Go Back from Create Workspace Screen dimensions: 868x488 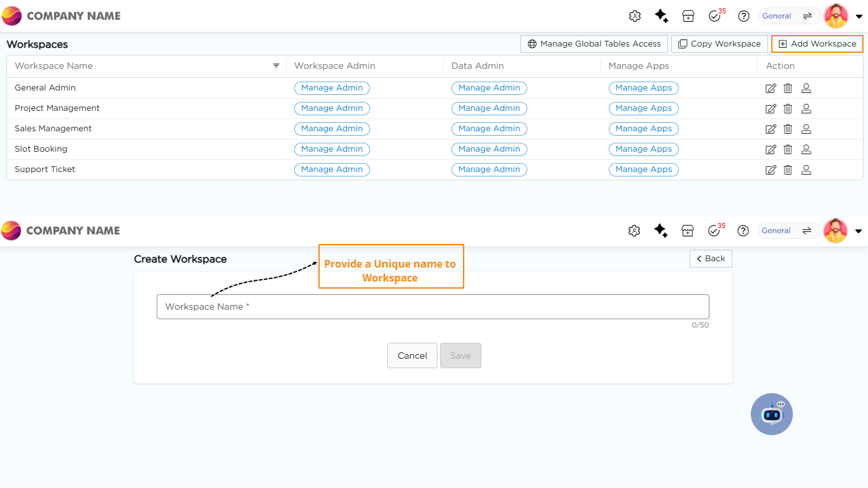tap(711, 259)
